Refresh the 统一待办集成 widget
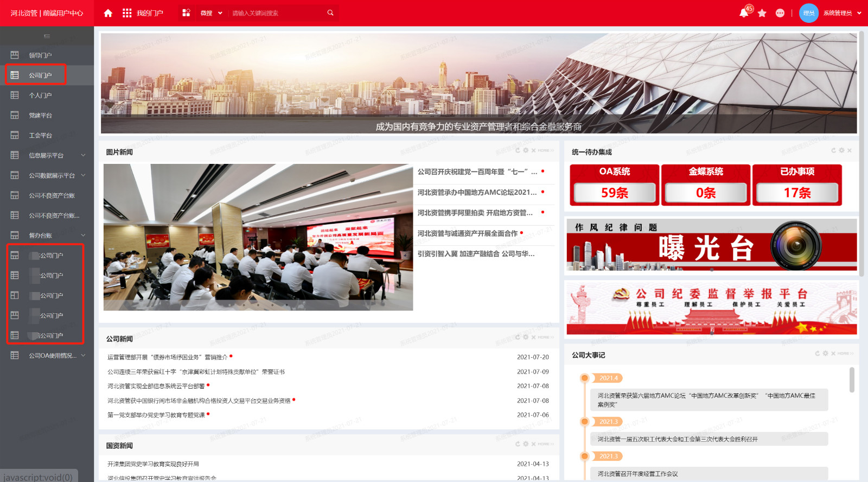 coord(834,150)
